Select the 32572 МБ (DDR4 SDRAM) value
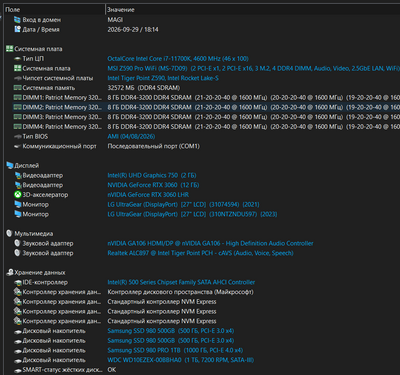 pos(144,88)
